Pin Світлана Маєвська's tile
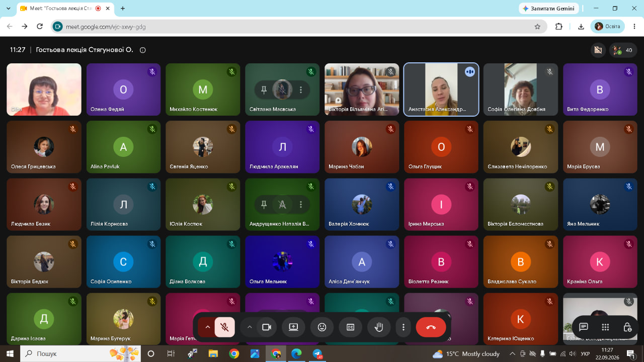The image size is (644, 362). tap(264, 90)
